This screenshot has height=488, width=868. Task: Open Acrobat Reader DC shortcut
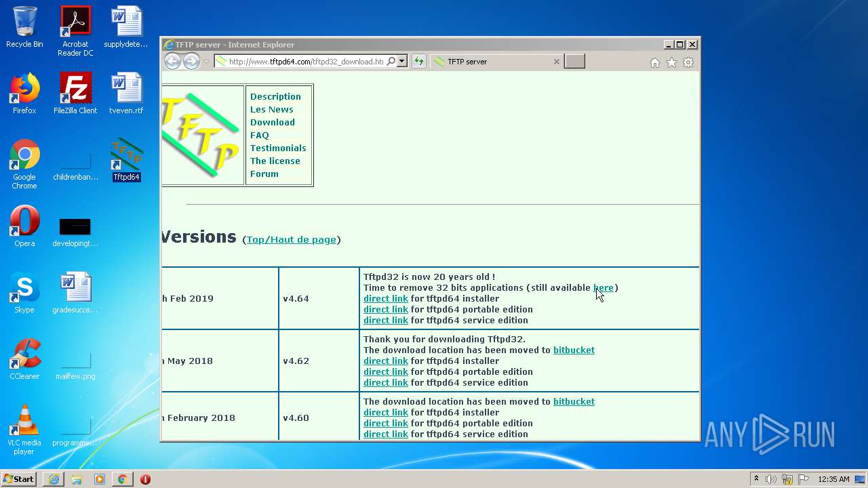pyautogui.click(x=75, y=31)
